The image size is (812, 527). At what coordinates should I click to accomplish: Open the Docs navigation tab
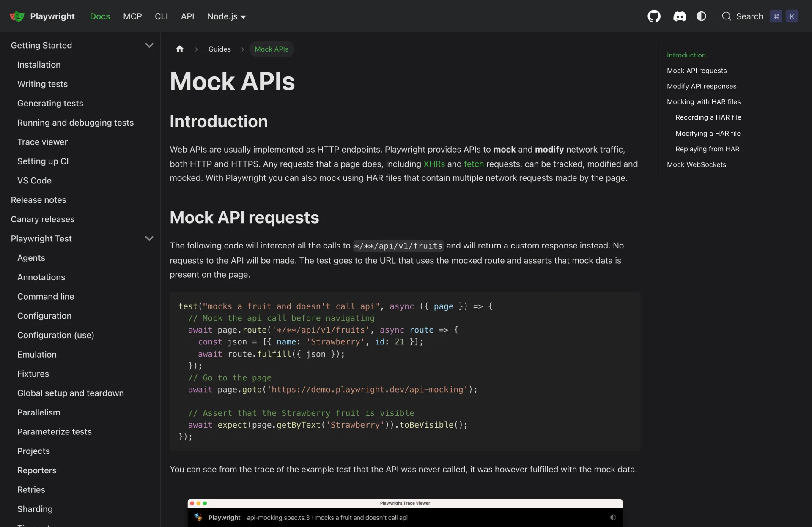(x=100, y=16)
